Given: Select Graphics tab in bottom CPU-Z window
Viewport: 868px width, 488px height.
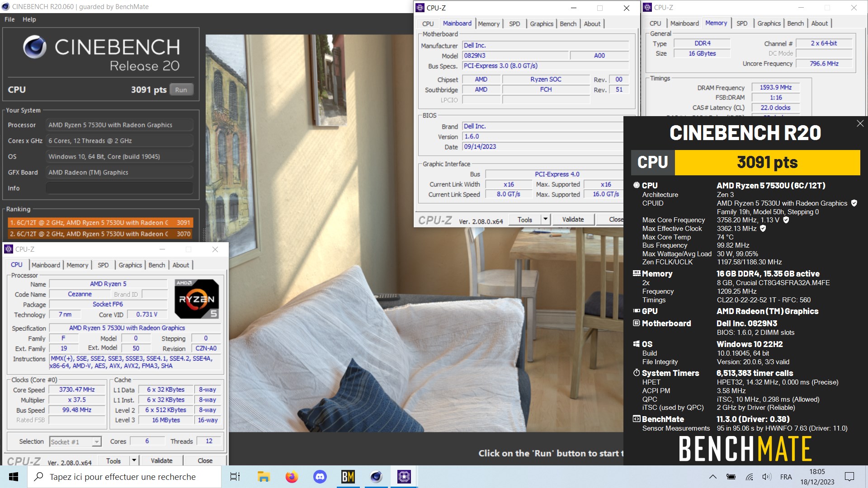Looking at the screenshot, I should pos(130,265).
